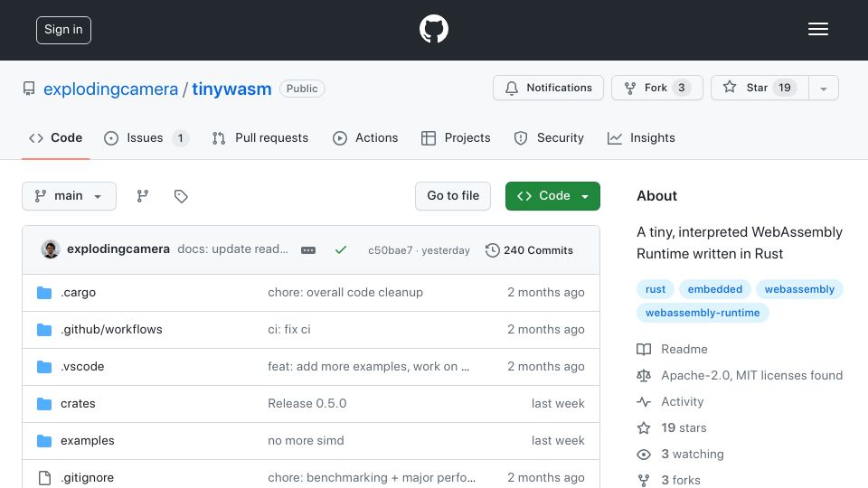The width and height of the screenshot is (868, 488).
Task: Open the 'no more simd' commit
Action: click(x=306, y=440)
